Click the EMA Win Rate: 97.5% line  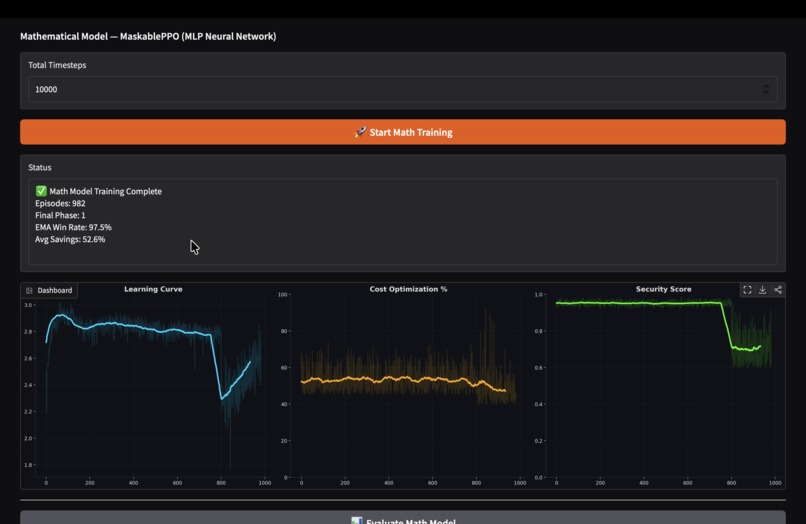pyautogui.click(x=73, y=227)
